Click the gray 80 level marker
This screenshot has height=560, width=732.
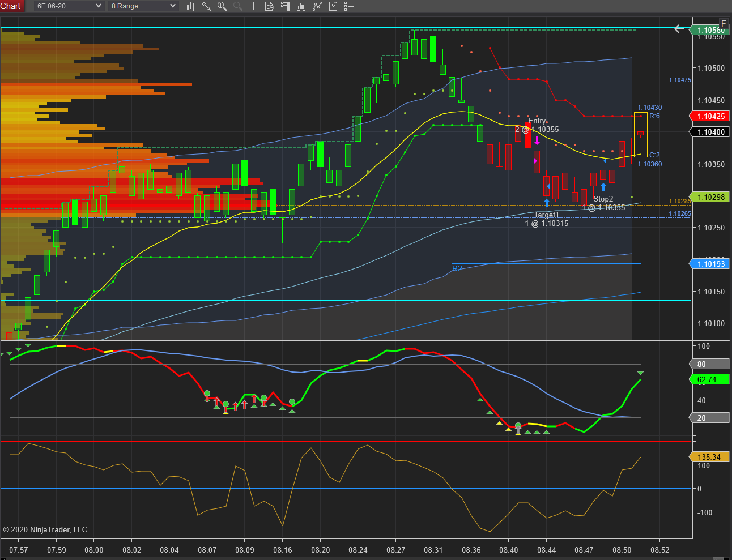pos(709,364)
